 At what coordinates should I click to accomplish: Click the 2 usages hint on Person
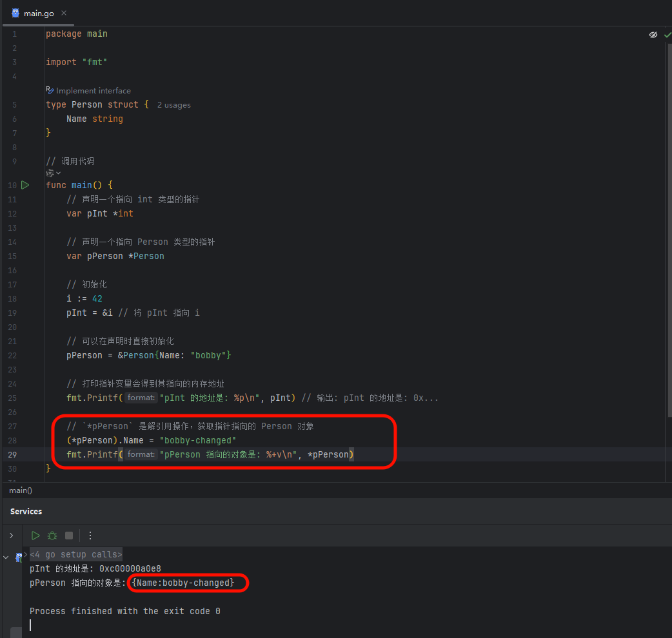173,105
